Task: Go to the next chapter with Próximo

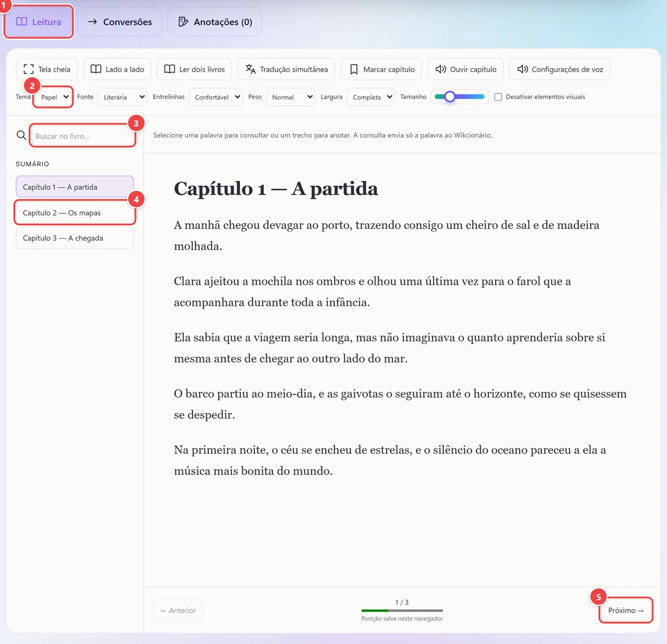Action: 626,610
